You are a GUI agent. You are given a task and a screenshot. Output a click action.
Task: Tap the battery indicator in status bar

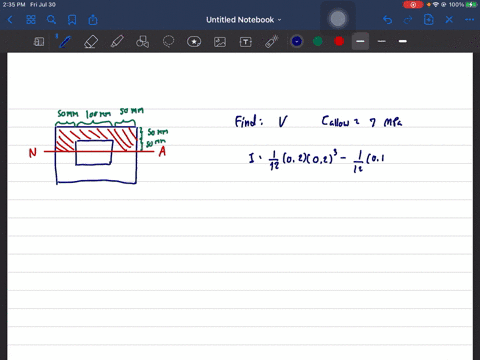tap(472, 5)
